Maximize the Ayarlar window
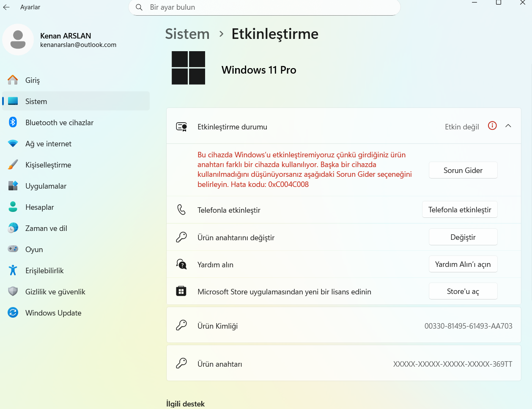Screen dimensions: 532x409 (499, 3)
